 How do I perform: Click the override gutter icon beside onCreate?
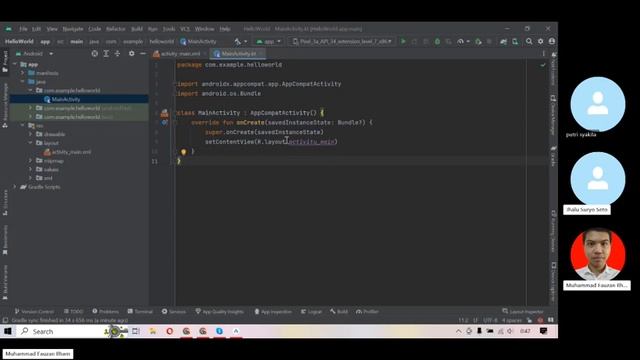pos(164,122)
